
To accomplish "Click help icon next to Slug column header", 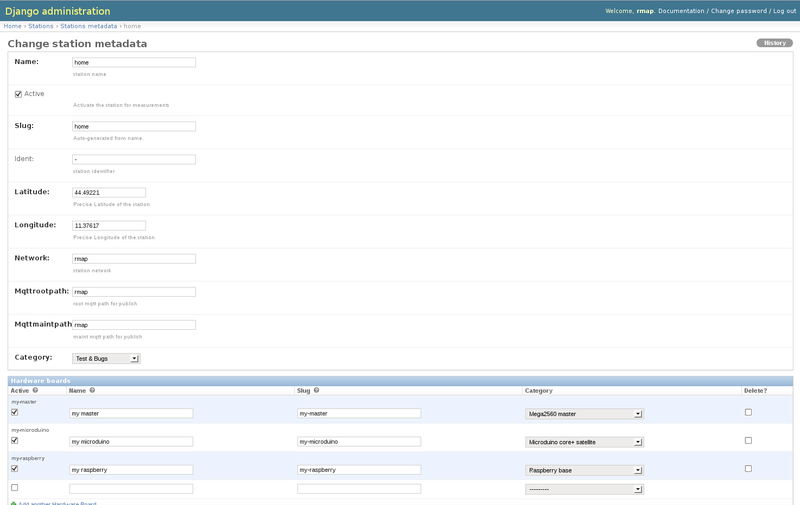I will coord(316,391).
